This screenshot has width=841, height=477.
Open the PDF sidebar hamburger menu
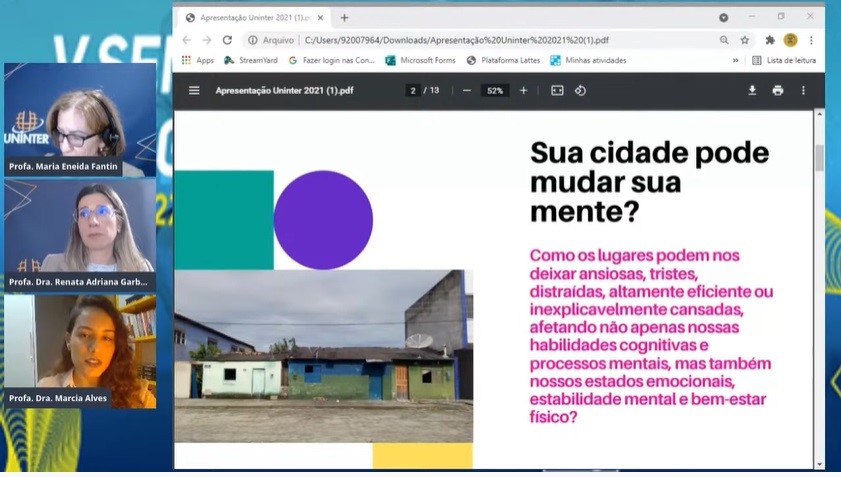tap(194, 90)
